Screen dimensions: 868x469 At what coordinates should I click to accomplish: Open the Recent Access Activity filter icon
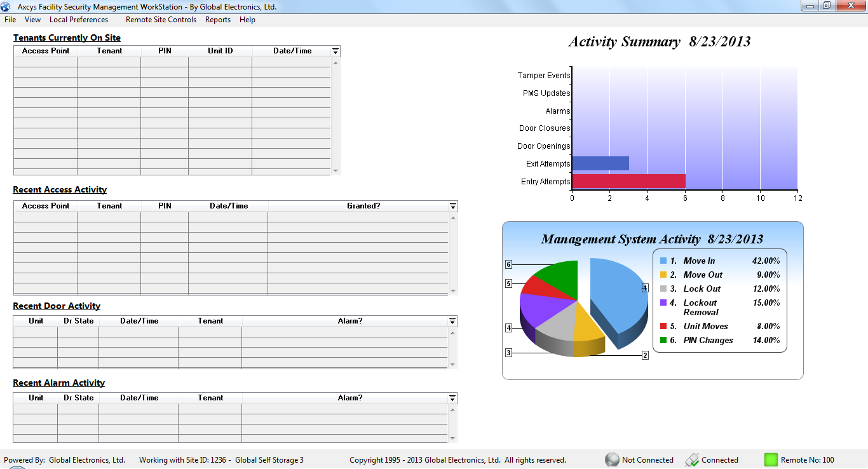pos(453,206)
